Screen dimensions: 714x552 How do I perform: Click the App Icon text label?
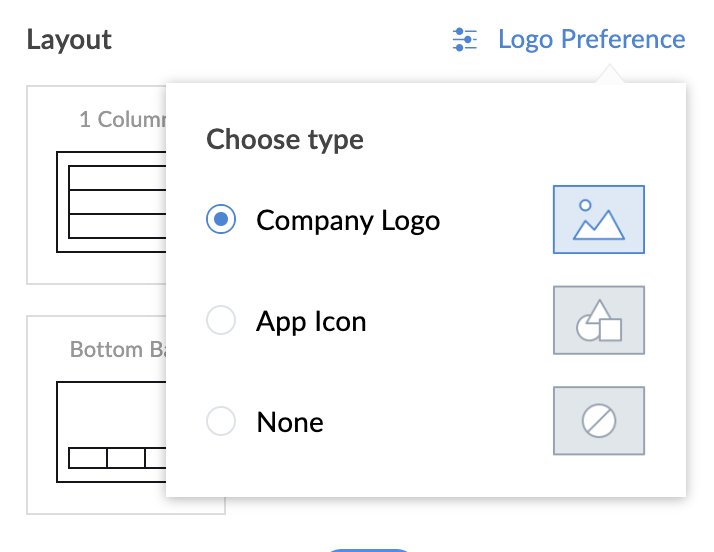(x=311, y=321)
